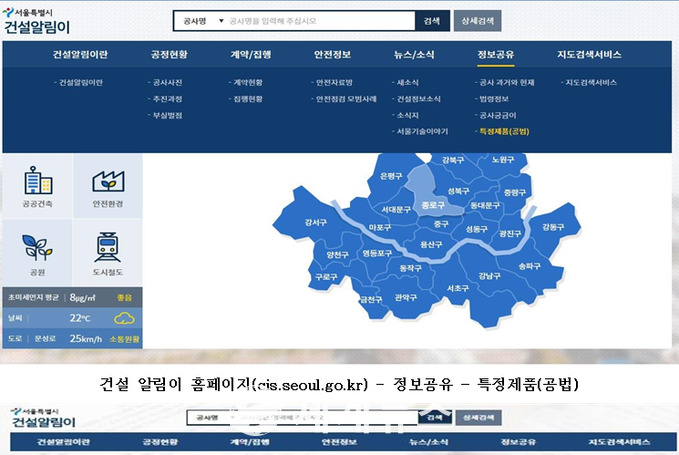Screen dimensions: 679x455
Task: Open 서울기술이야기 under 뉴스/소식
Action: pos(421,131)
